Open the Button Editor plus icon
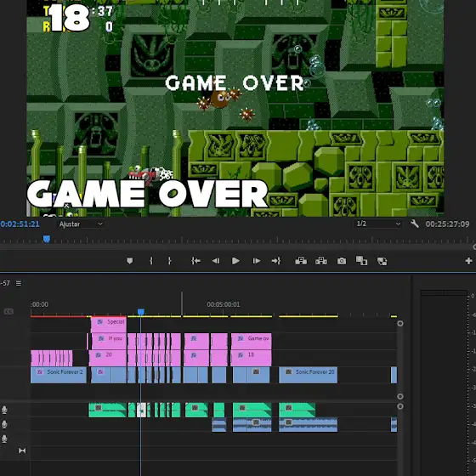476x476 pixels. coord(468,261)
